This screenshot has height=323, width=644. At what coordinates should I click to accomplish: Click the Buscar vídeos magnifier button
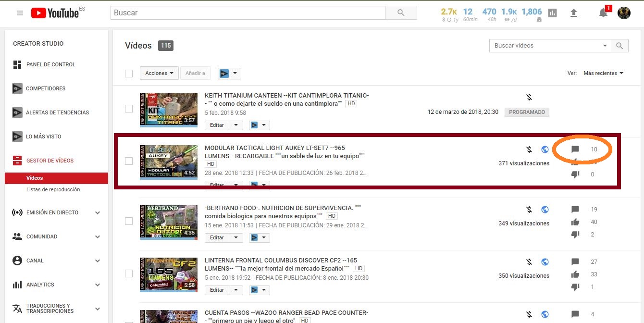coord(619,46)
